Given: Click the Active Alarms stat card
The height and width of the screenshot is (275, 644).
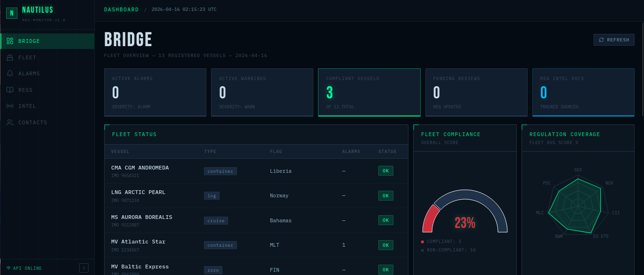Looking at the screenshot, I should pos(155,92).
